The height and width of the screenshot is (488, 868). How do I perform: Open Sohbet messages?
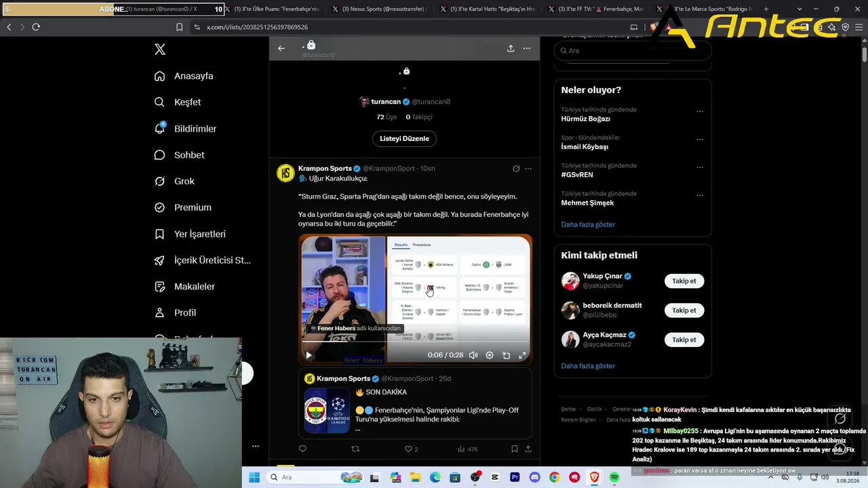179,155
